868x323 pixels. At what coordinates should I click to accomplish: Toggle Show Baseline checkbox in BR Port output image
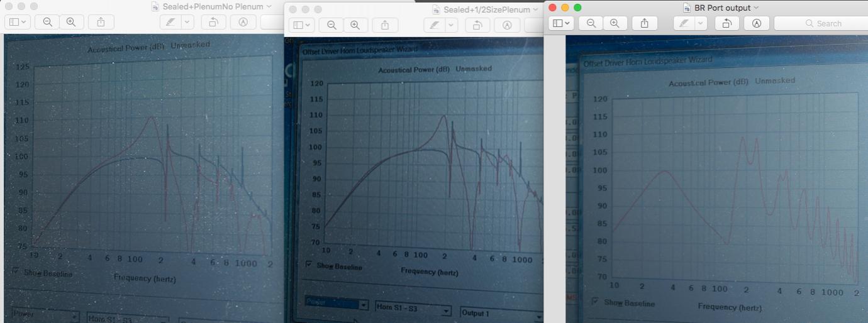point(595,301)
